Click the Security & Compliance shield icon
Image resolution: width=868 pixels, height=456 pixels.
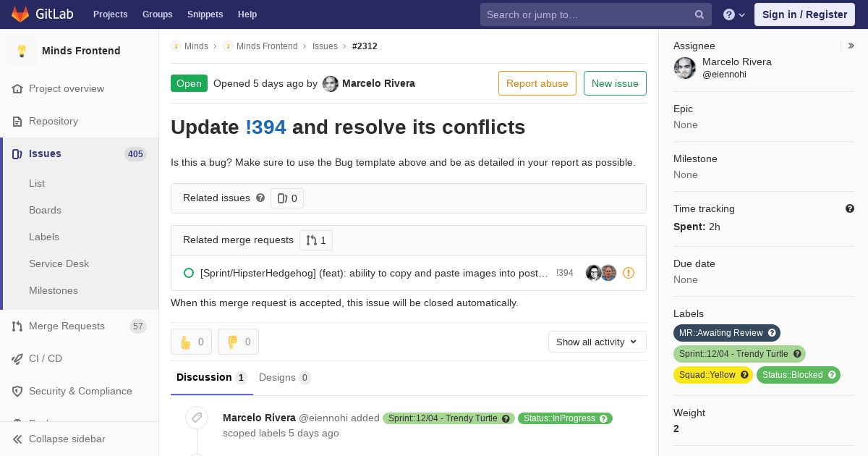(x=17, y=391)
